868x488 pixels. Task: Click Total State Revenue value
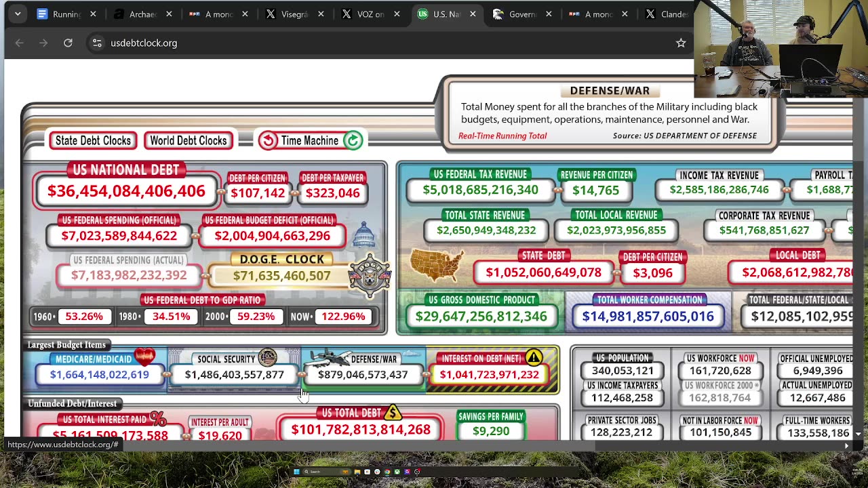click(x=486, y=230)
